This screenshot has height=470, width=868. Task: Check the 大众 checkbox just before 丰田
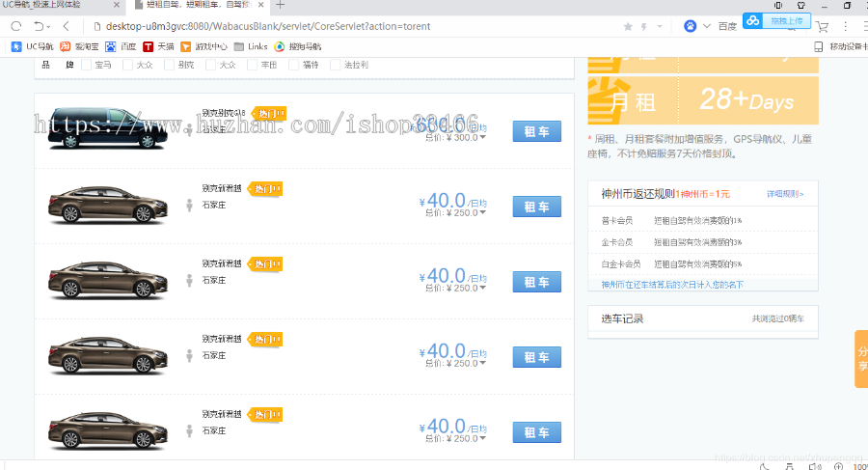point(211,65)
